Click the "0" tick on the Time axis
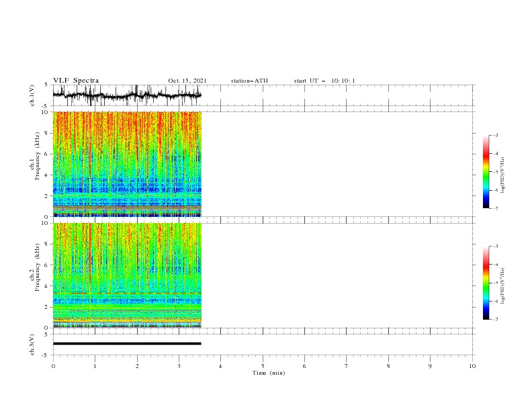 (53, 366)
